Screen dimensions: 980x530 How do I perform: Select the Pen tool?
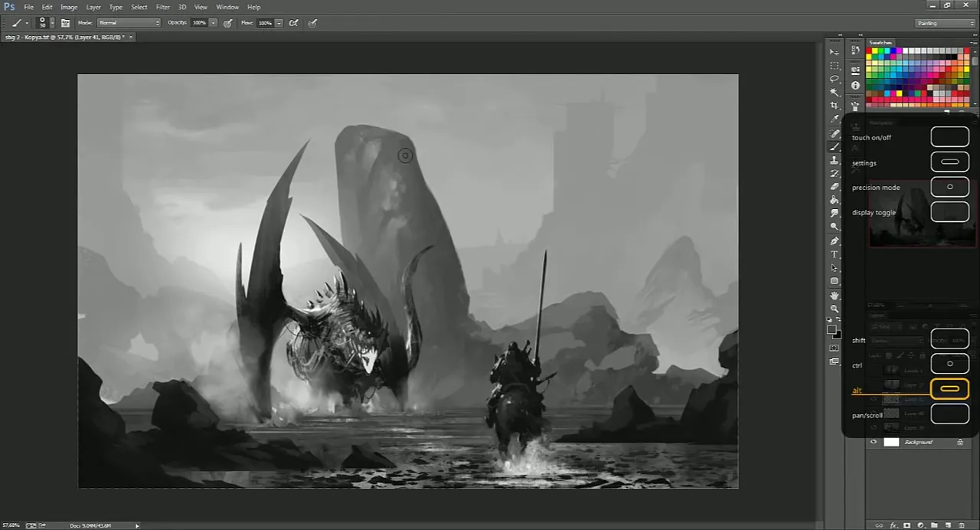point(835,241)
